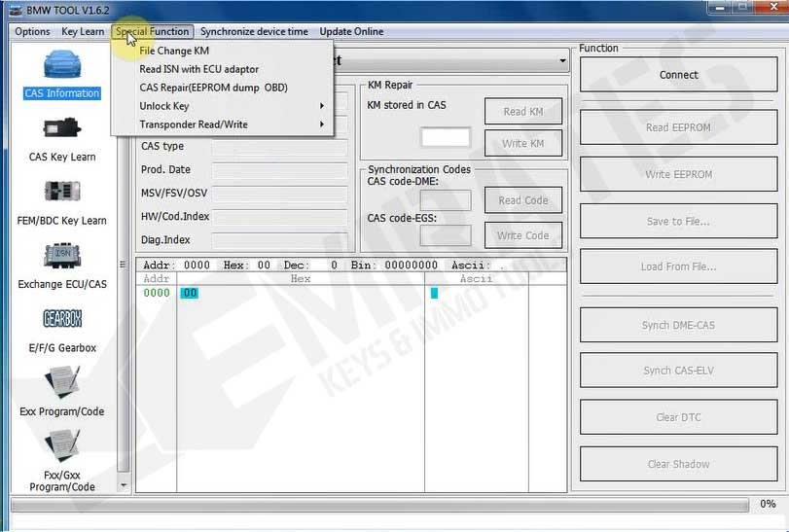The image size is (789, 532).
Task: Click the Read EEPROM button
Action: pos(678,127)
